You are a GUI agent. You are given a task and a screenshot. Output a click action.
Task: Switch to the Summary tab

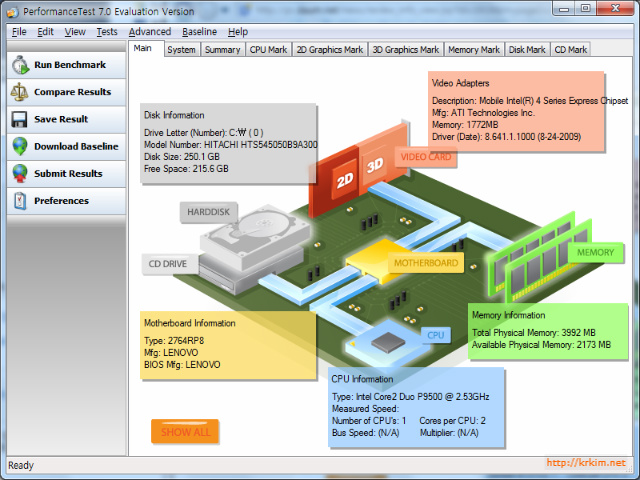point(222,49)
